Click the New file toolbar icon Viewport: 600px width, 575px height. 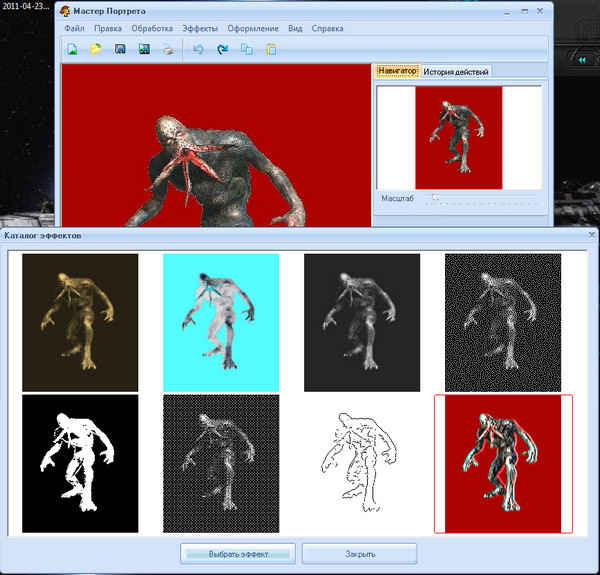click(72, 49)
